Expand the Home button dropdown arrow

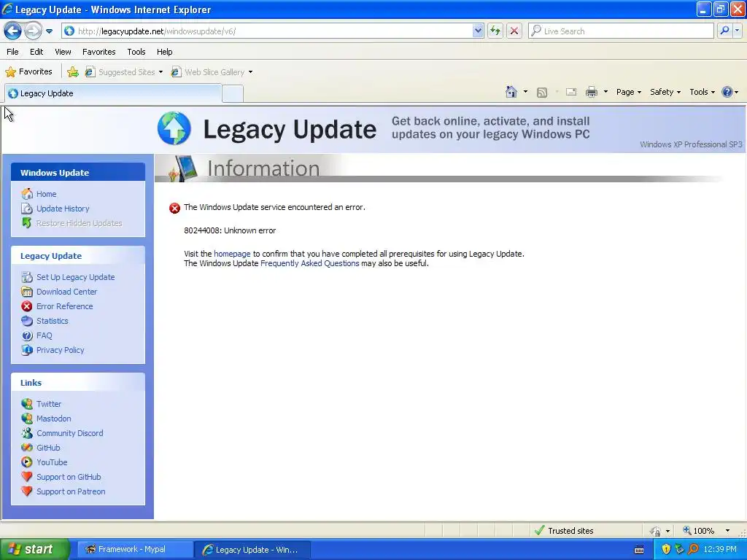tap(525, 92)
